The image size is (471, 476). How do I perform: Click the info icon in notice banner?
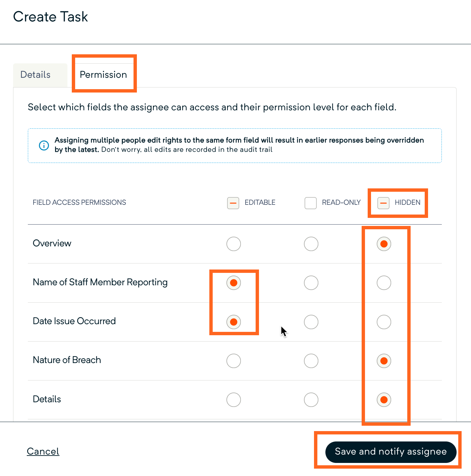pyautogui.click(x=44, y=145)
